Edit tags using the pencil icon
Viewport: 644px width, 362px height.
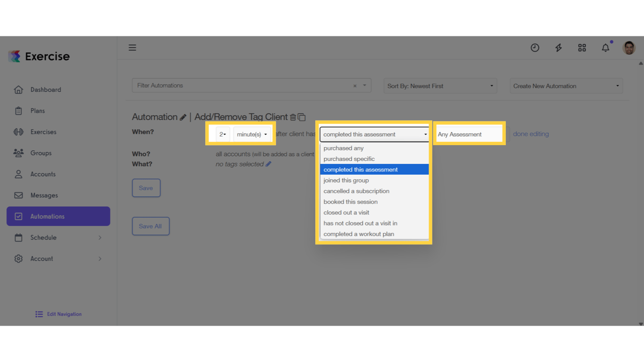point(269,164)
